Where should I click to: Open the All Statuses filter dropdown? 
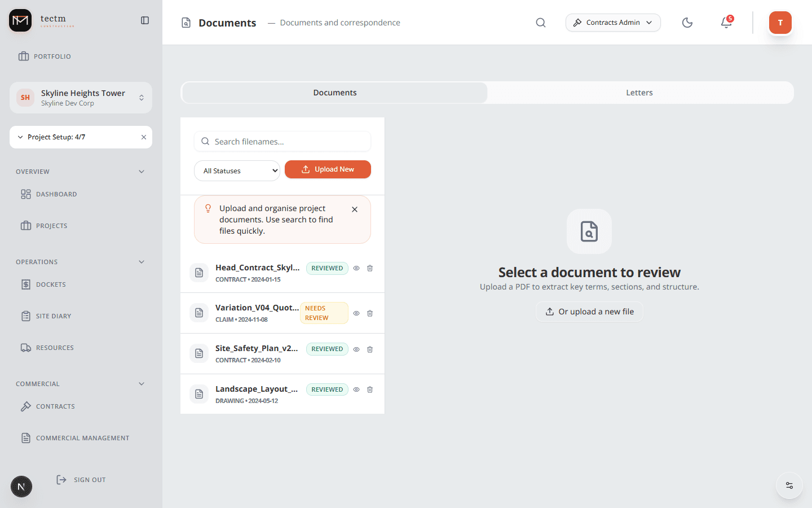(237, 170)
